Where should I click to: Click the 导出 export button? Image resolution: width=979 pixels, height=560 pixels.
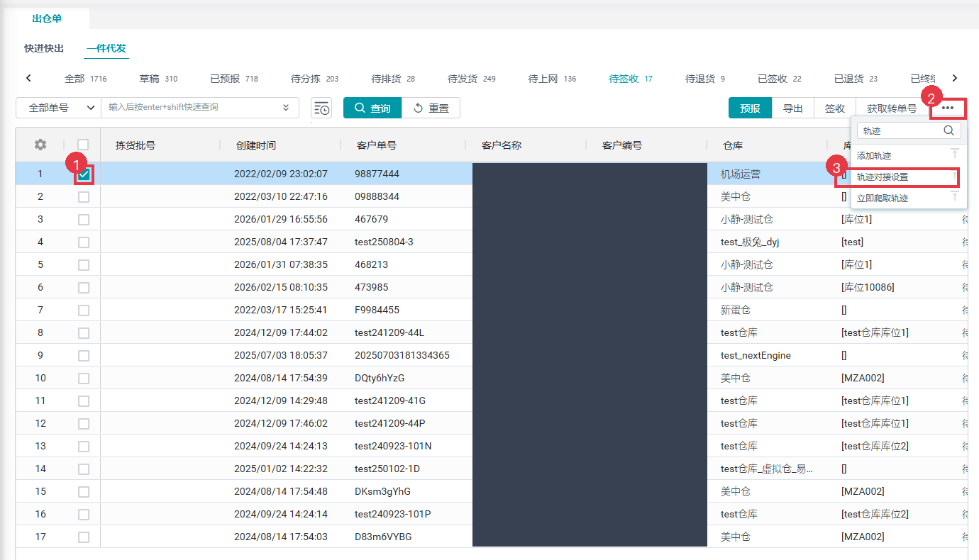792,108
